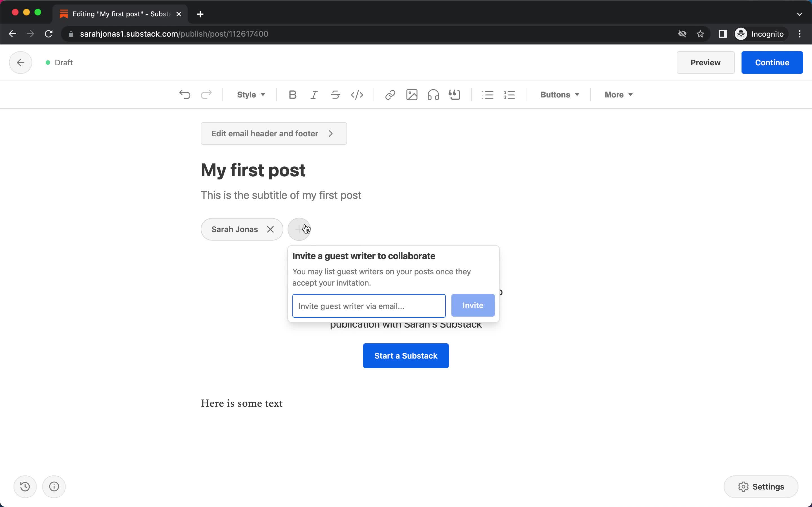Image resolution: width=812 pixels, height=507 pixels.
Task: Insert an audio element into post
Action: tap(433, 95)
